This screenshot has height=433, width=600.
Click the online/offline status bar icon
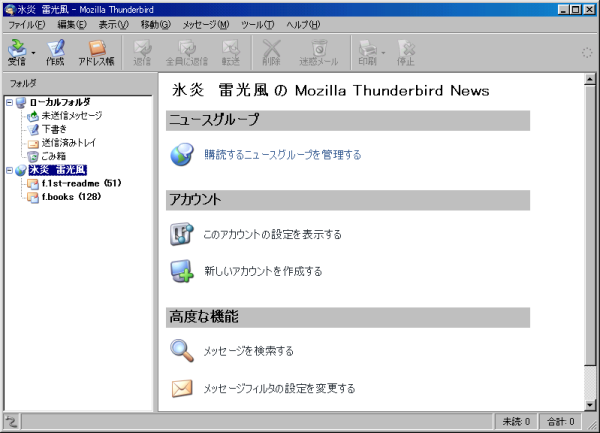11,422
